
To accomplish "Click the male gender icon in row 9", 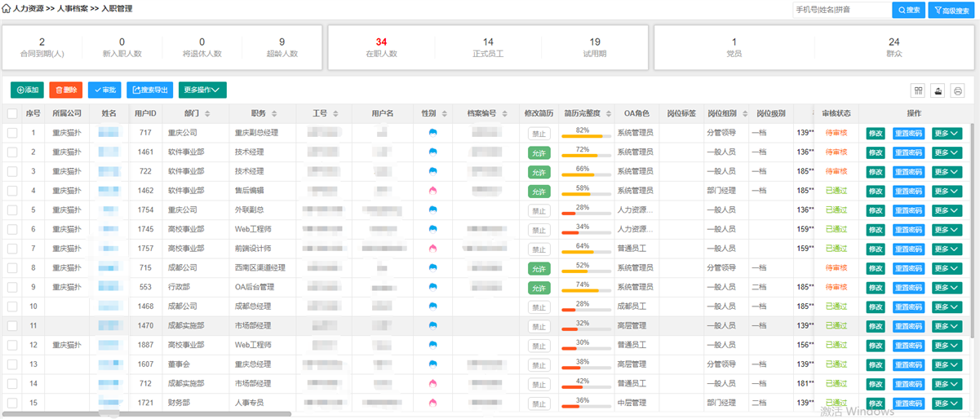I will [433, 287].
